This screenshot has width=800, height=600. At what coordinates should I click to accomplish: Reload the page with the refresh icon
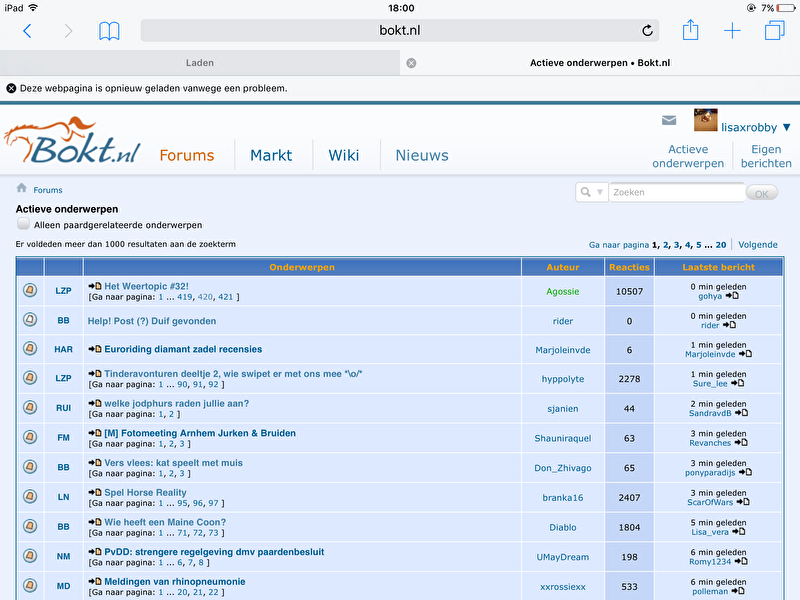pos(647,31)
